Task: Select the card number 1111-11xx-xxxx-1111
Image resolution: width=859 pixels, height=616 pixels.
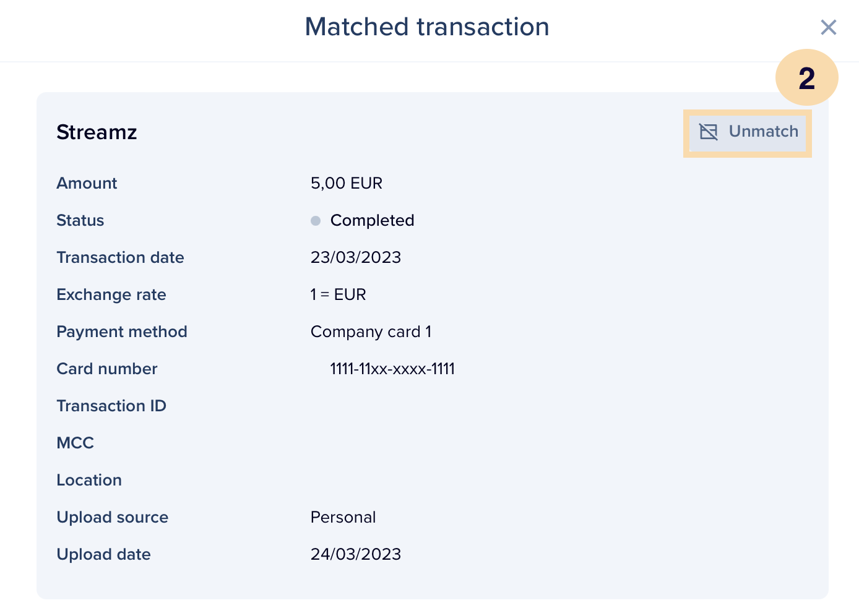Action: pyautogui.click(x=392, y=369)
